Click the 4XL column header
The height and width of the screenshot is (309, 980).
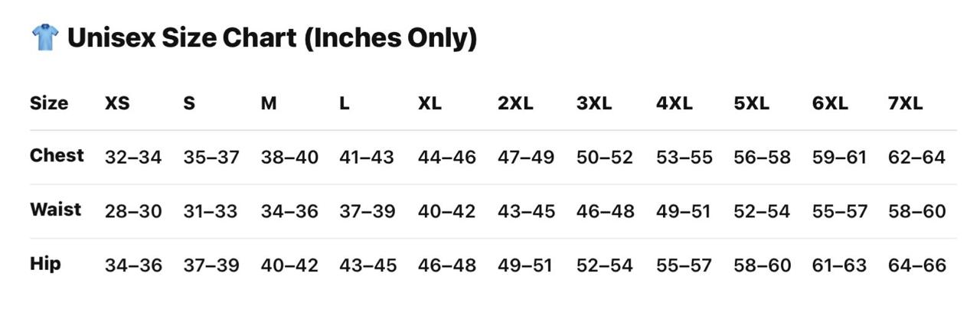(x=674, y=104)
